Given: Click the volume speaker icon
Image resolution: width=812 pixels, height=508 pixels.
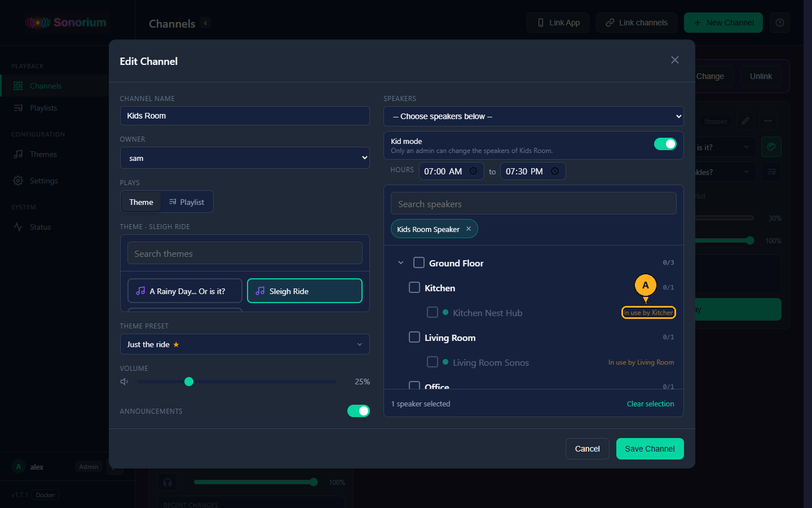Looking at the screenshot, I should 124,382.
